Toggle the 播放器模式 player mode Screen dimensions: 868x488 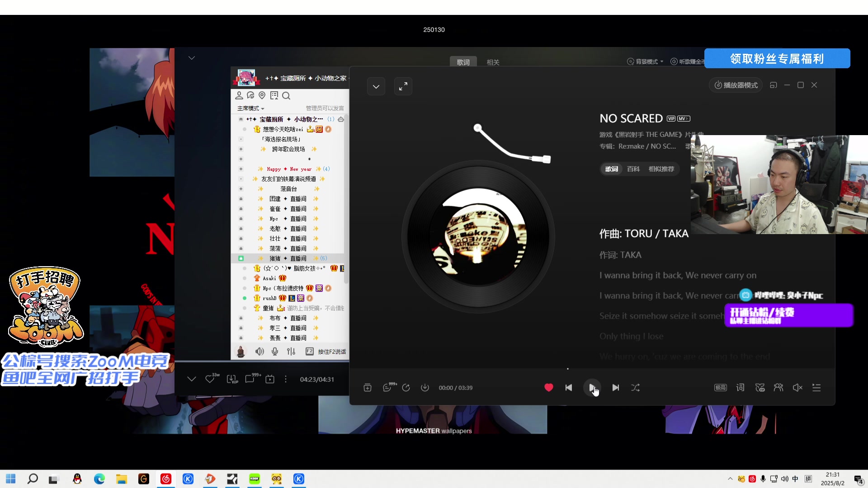click(736, 85)
